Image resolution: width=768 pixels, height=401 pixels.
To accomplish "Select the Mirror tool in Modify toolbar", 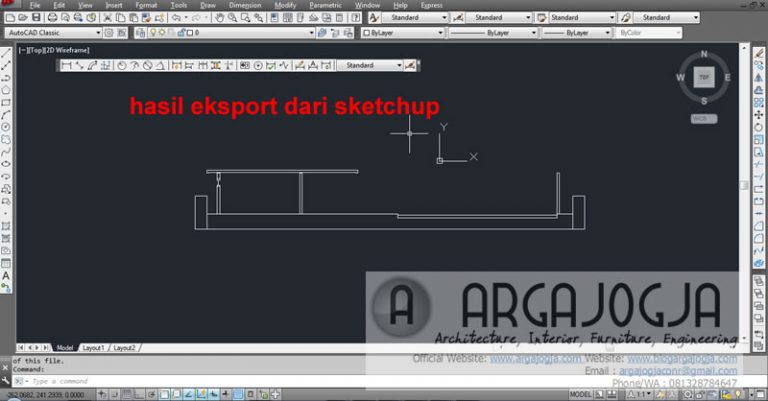I will click(x=759, y=77).
